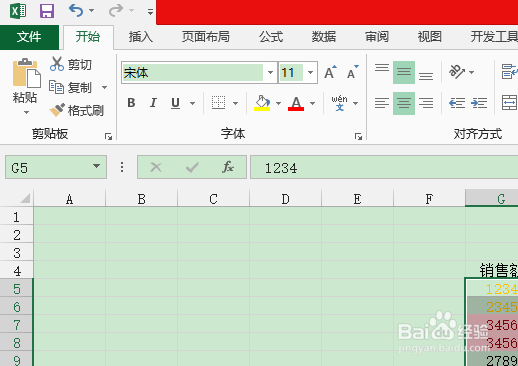This screenshot has height=366, width=518.
Task: Open the 开发工具 tab
Action: pyautogui.click(x=494, y=37)
